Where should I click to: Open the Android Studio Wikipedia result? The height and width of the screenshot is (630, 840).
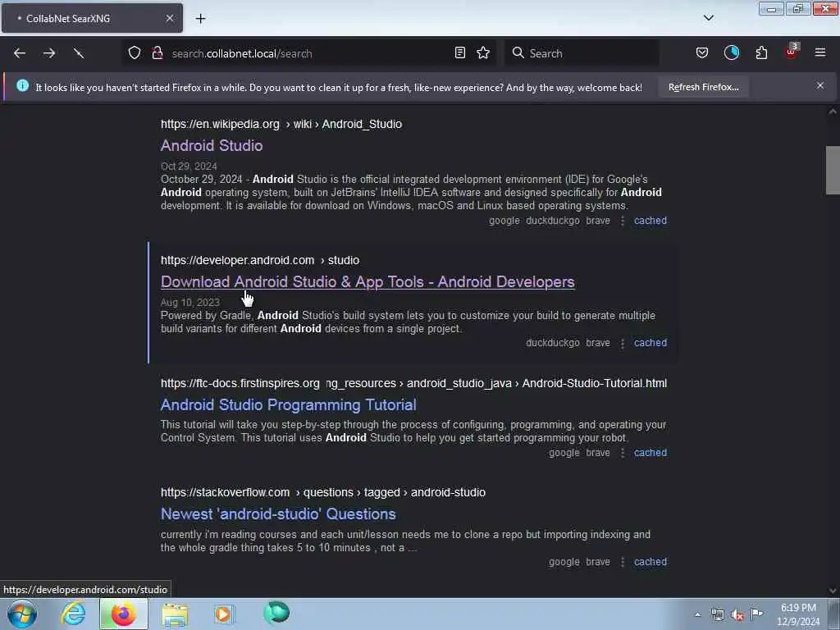212,146
